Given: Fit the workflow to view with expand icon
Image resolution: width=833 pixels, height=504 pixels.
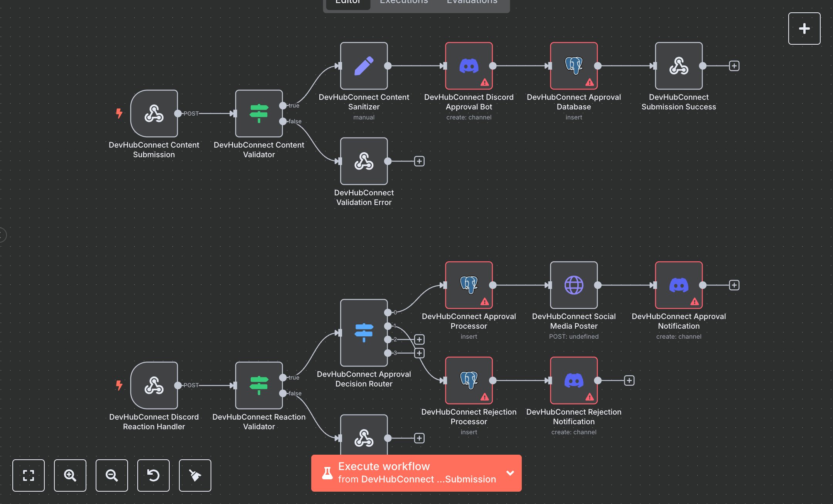Looking at the screenshot, I should tap(29, 475).
